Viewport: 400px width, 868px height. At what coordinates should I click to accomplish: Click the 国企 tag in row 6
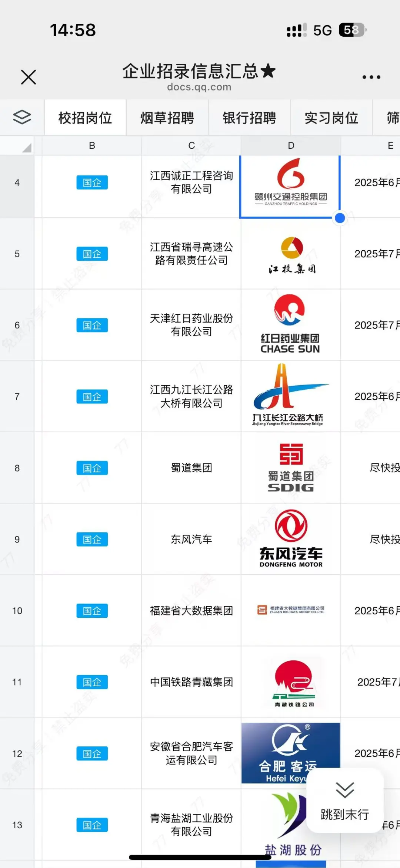(92, 325)
